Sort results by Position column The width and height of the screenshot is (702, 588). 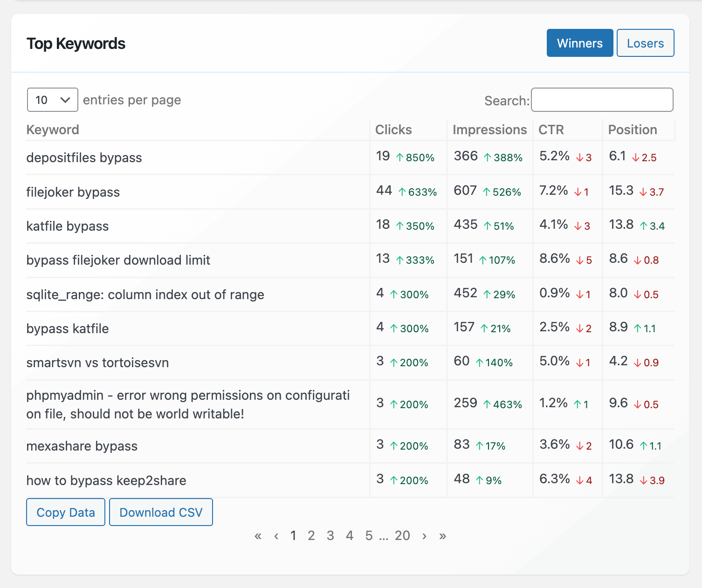click(x=632, y=130)
